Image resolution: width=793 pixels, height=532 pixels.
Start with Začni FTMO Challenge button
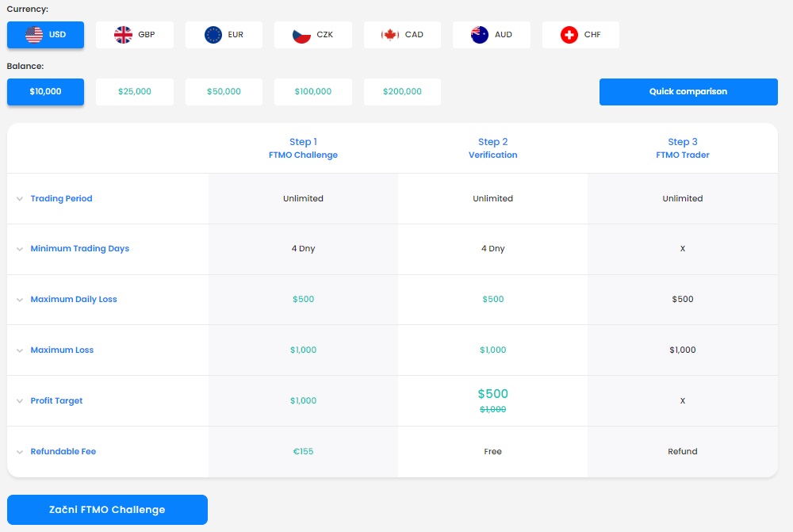point(107,510)
